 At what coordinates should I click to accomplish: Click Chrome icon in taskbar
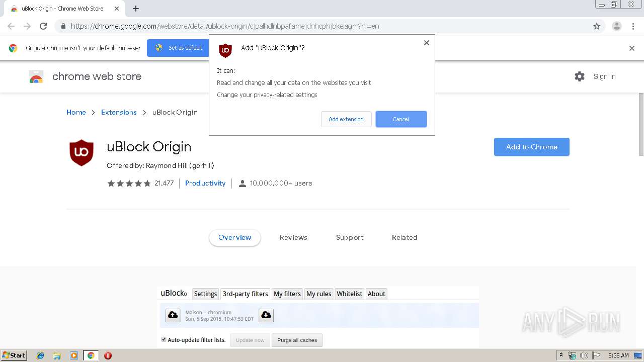click(x=91, y=355)
